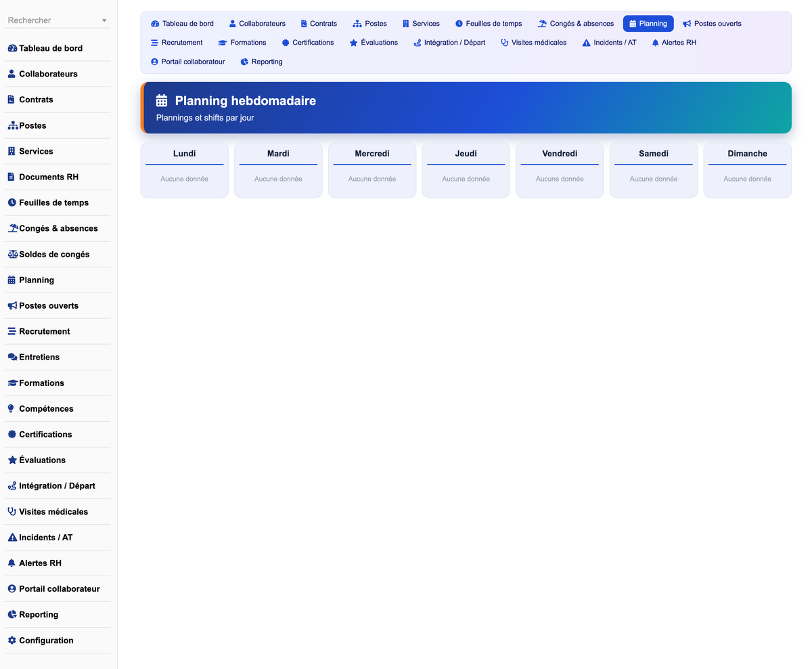The width and height of the screenshot is (812, 669).
Task: Click the Formations graduation cap icon in sidebar
Action: click(13, 383)
